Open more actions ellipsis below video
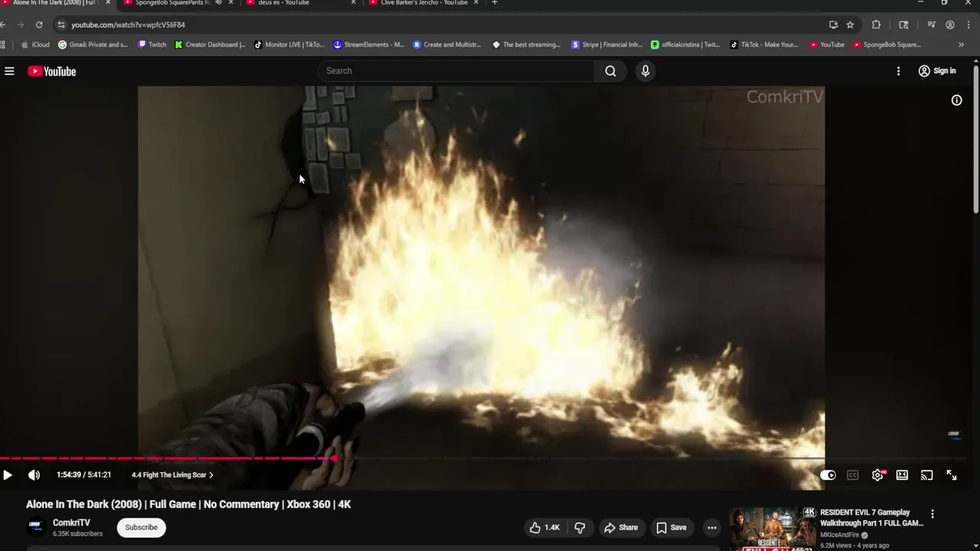Image resolution: width=980 pixels, height=551 pixels. coord(712,527)
